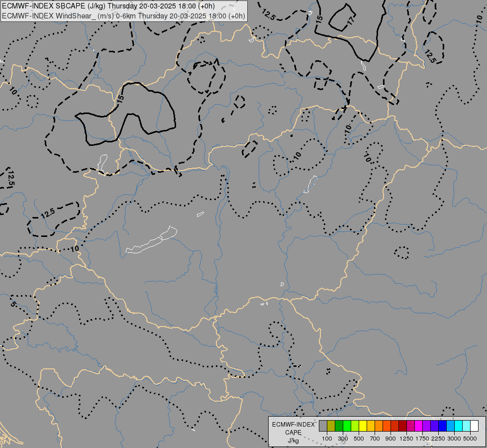Click the 1750 tick label in legend
487x448 pixels.
pyautogui.click(x=422, y=439)
